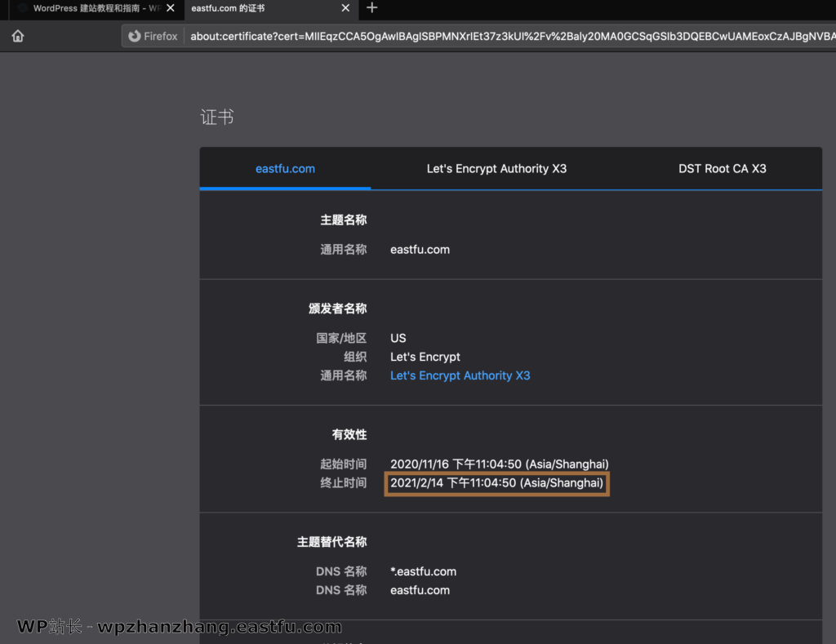
Task: Switch to the WordPress 建站教程和指南 browser tab
Action: (90, 8)
